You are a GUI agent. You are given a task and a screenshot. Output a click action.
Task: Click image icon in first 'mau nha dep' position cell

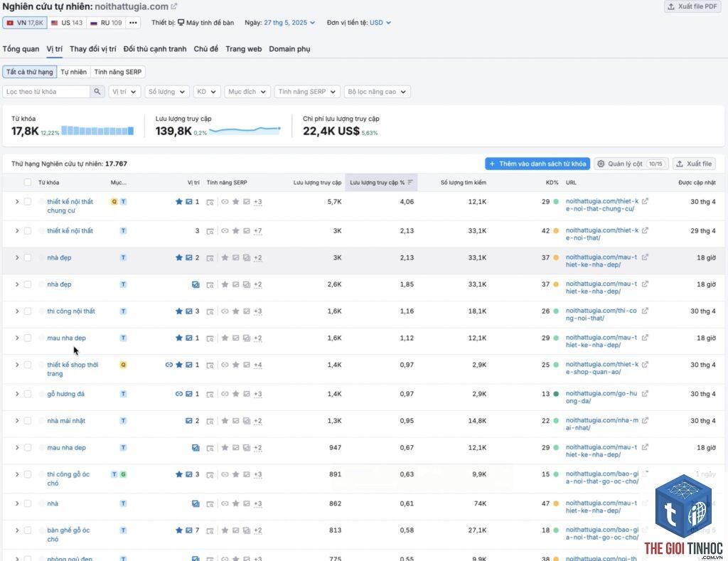coord(189,338)
